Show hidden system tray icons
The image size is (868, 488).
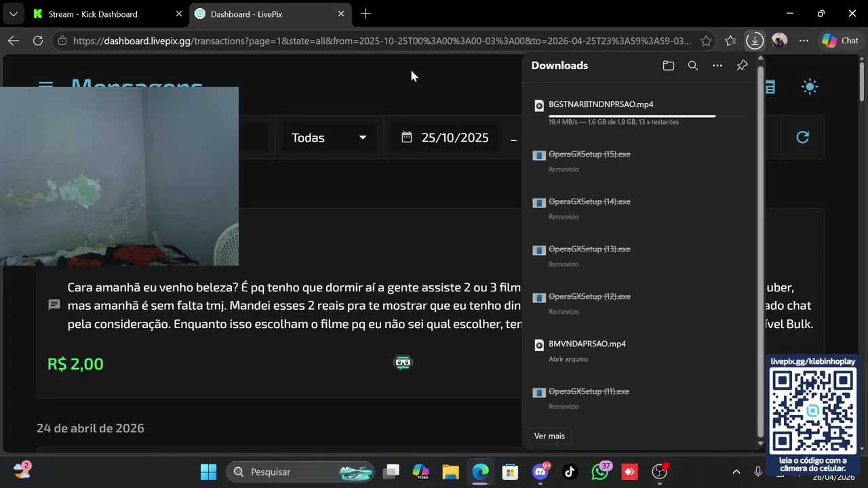click(x=736, y=472)
